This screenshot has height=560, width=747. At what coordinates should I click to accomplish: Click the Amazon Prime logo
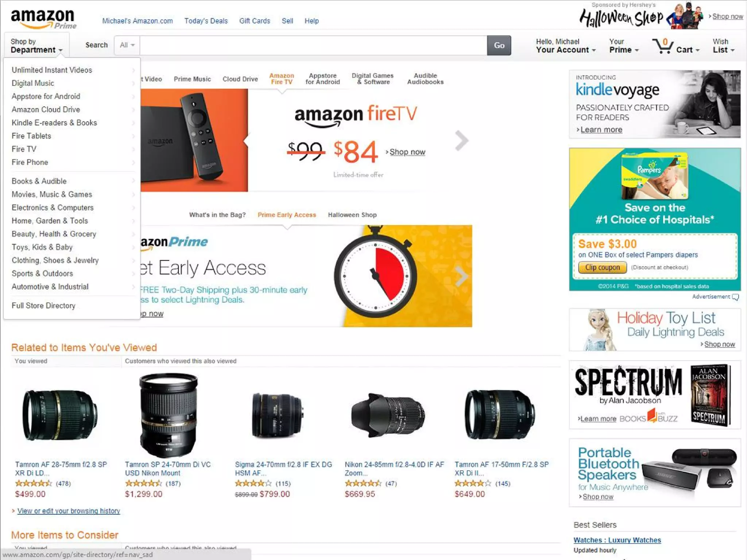click(44, 19)
